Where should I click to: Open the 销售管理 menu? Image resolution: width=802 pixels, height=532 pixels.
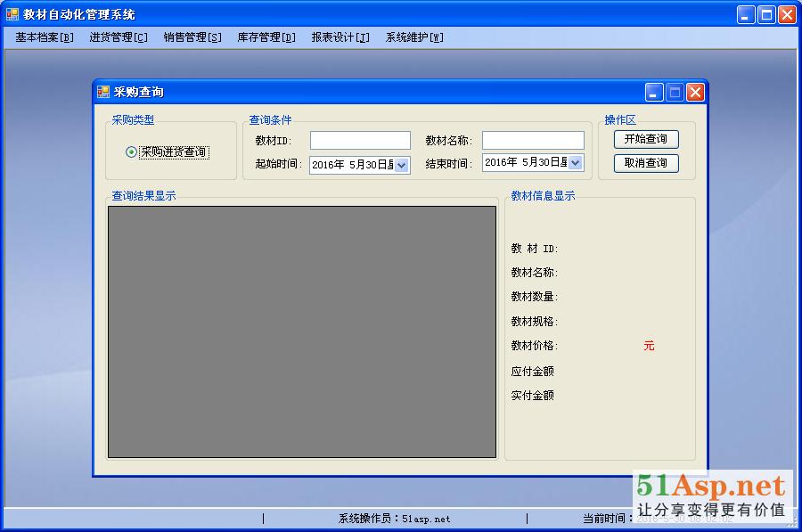point(192,37)
